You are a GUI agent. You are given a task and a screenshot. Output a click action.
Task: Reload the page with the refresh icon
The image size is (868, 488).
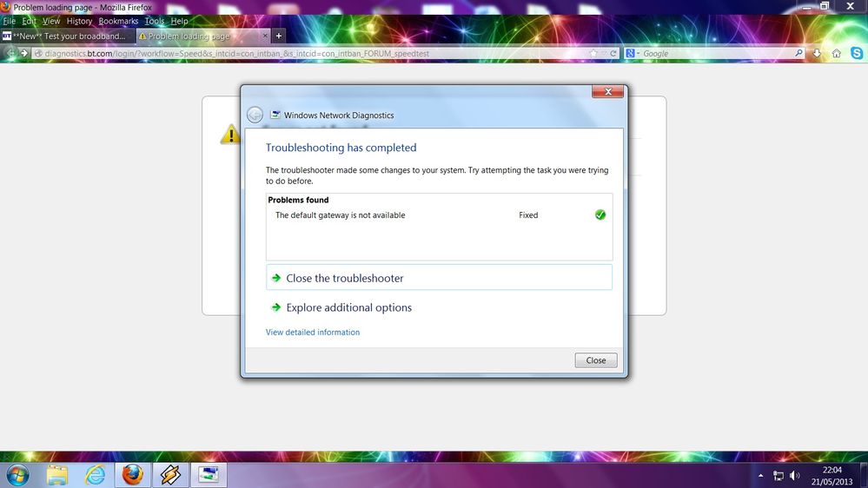click(x=613, y=53)
